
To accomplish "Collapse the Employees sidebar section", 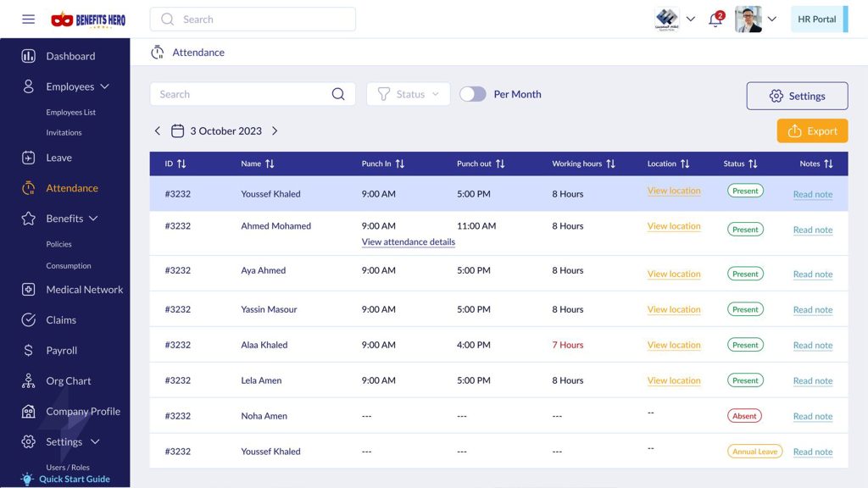I will coord(104,87).
